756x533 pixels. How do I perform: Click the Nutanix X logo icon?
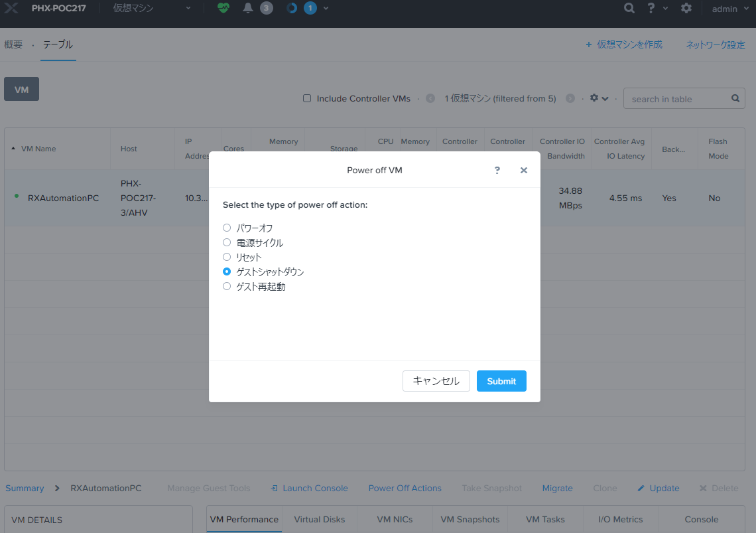click(x=11, y=9)
